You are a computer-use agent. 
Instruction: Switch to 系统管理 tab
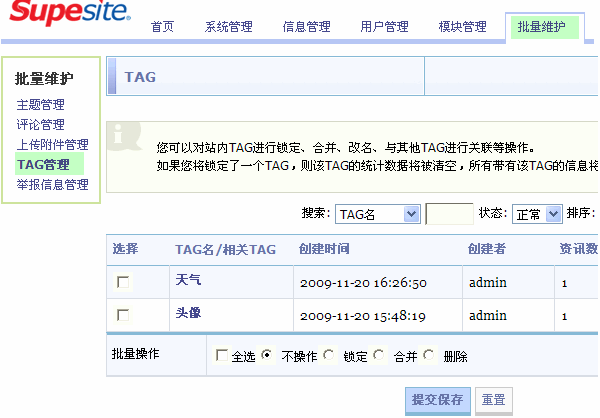[x=228, y=27]
